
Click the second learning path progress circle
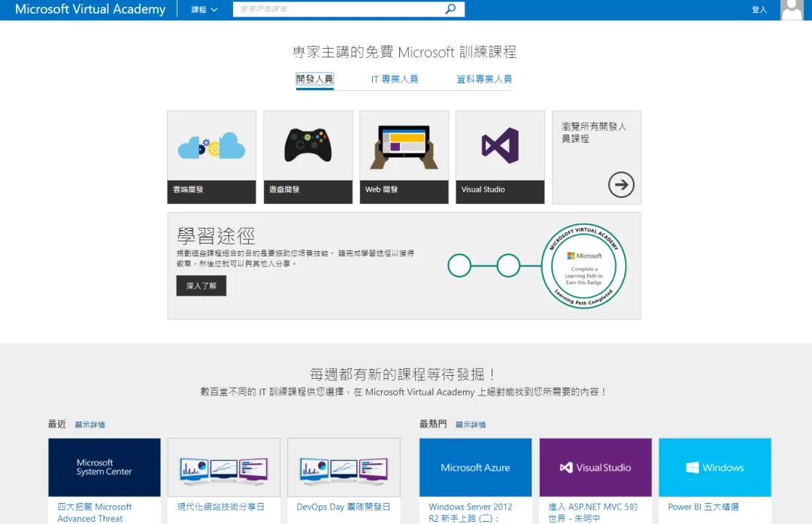click(508, 265)
